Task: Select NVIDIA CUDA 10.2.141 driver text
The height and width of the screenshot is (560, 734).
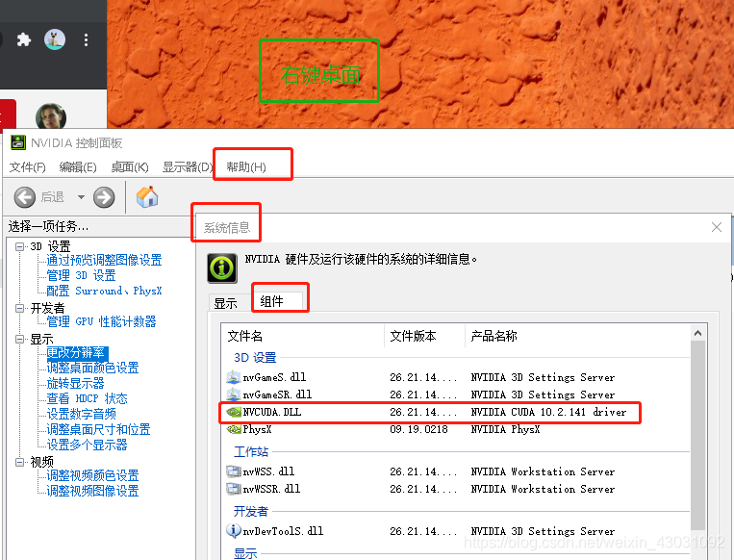Action: (548, 412)
